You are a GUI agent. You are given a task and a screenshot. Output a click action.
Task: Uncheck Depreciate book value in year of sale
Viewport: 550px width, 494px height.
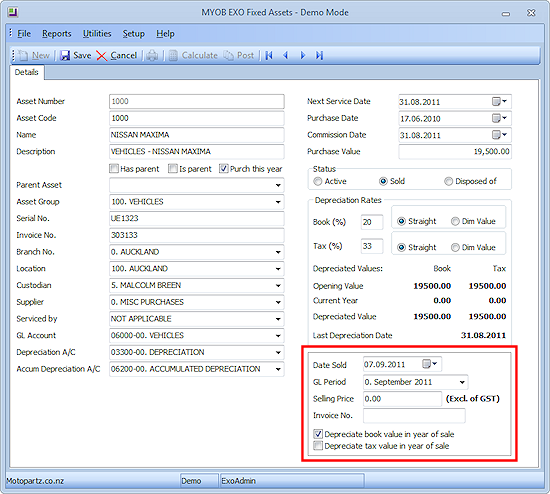(x=318, y=434)
